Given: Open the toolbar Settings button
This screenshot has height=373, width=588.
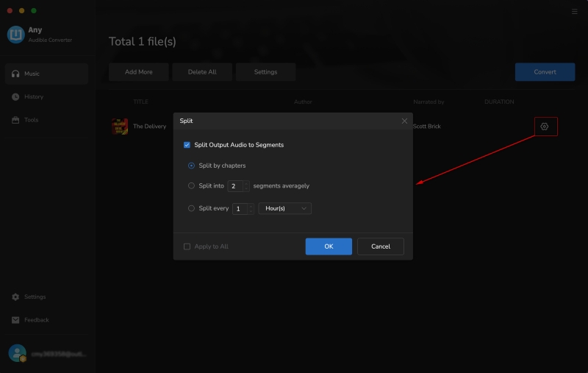Looking at the screenshot, I should click(265, 72).
